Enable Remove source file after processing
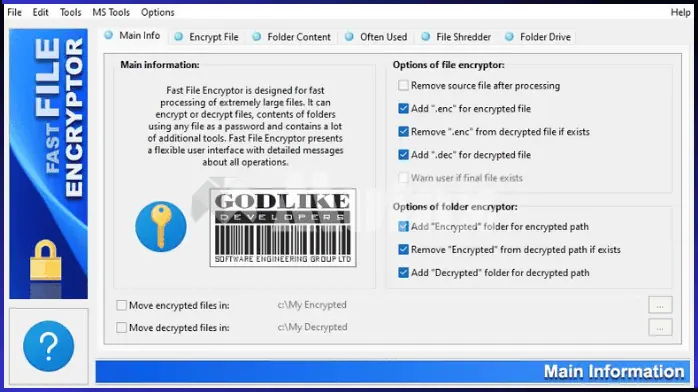 (403, 85)
